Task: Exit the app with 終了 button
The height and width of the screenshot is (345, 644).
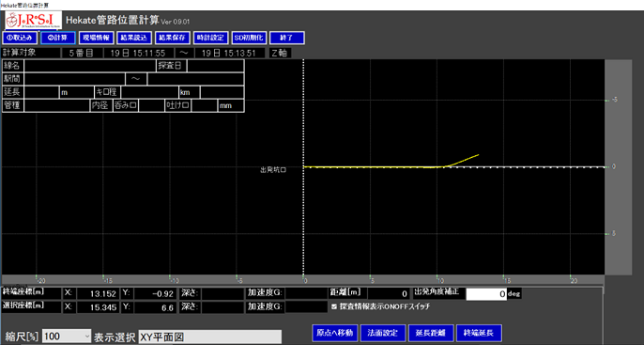Action: click(287, 38)
